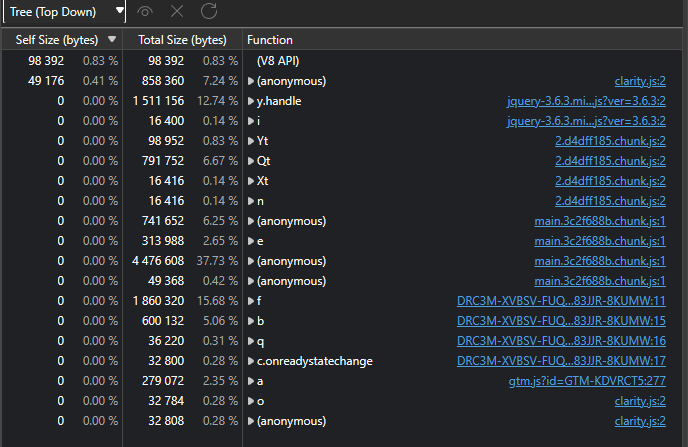Image resolution: width=688 pixels, height=447 pixels.
Task: Expand the Qt function row
Action: (251, 160)
